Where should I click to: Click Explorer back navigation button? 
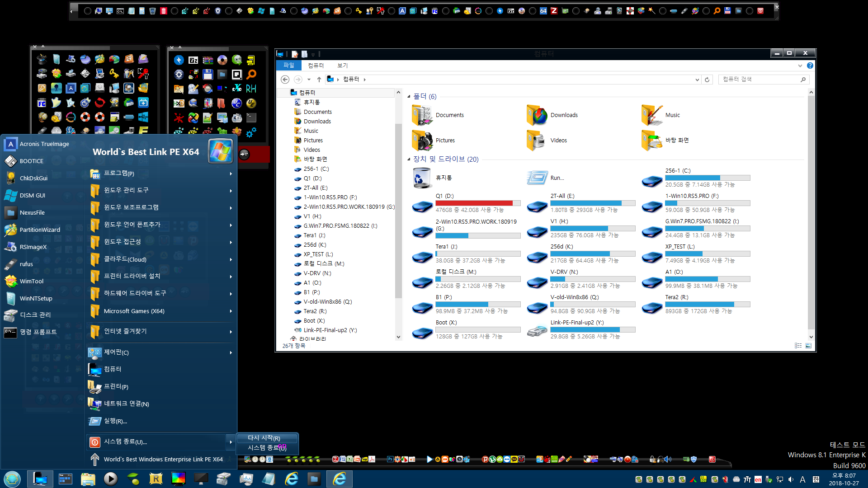[x=285, y=80]
